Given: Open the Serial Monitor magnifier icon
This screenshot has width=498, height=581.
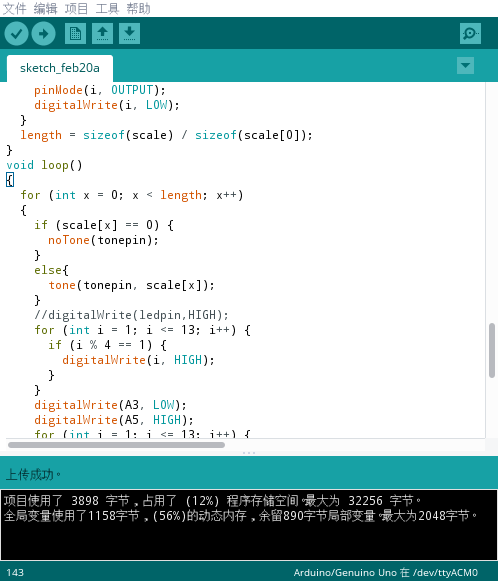Looking at the screenshot, I should tap(470, 34).
